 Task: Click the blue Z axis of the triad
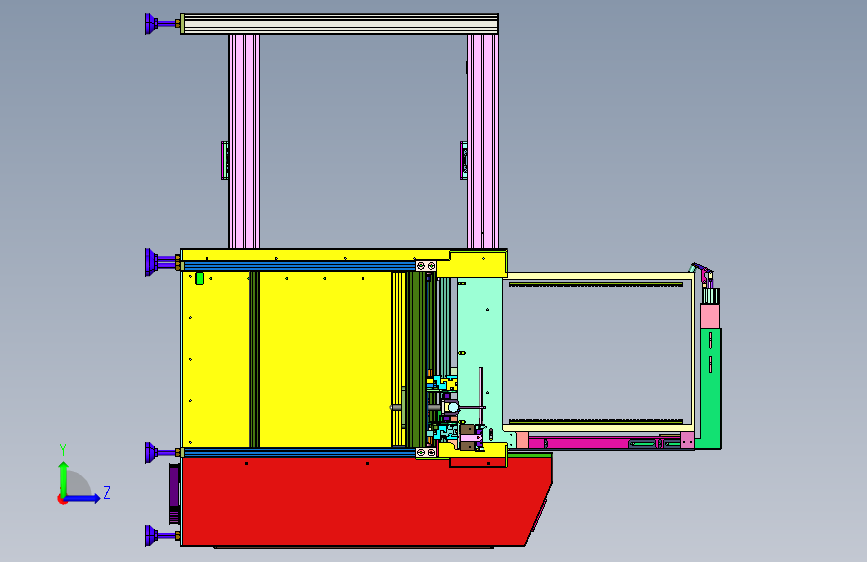[83, 498]
